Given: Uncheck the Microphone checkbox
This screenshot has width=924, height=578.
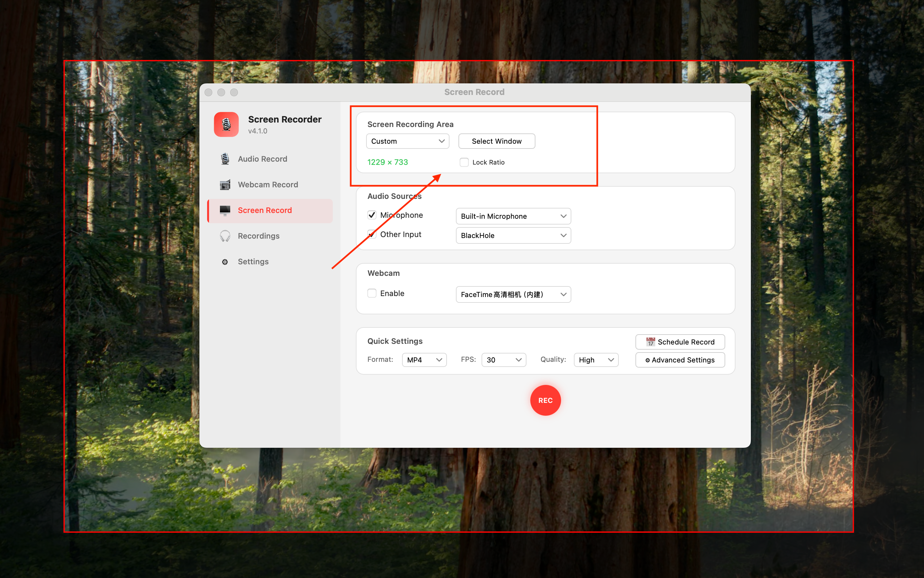Looking at the screenshot, I should tap(372, 215).
